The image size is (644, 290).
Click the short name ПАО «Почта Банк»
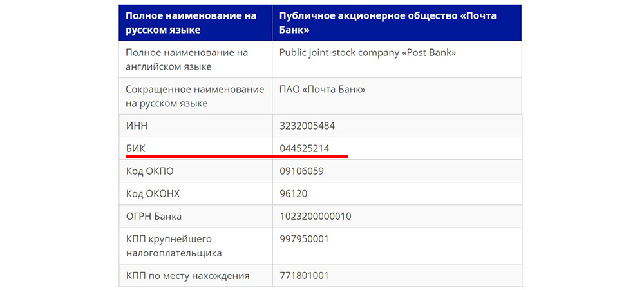point(322,89)
